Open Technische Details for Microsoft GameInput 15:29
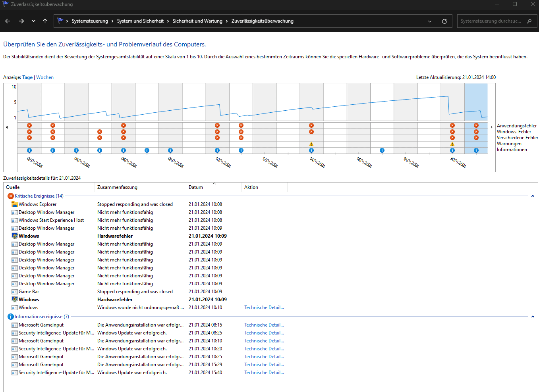This screenshot has width=539, height=392. click(264, 365)
